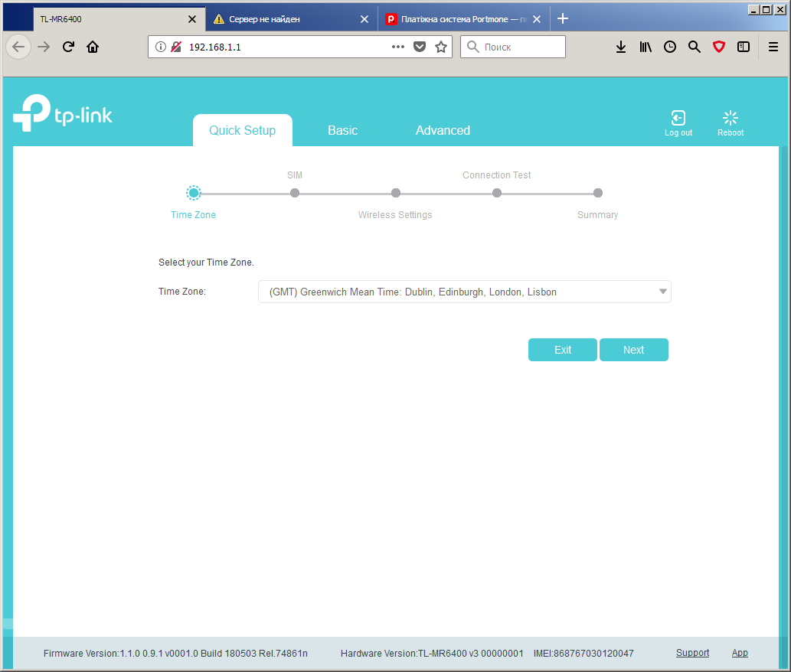
Task: Open page actions three-dots menu
Action: point(398,47)
